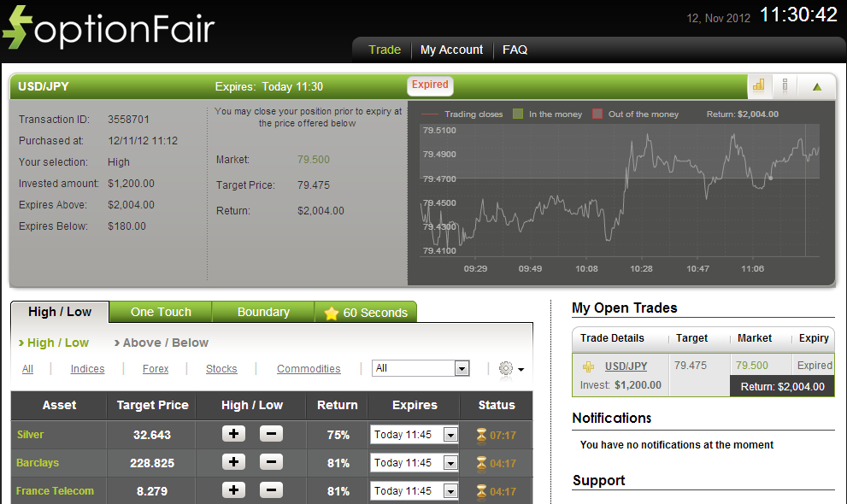Click the Target Price column header
The image size is (847, 504).
point(152,405)
